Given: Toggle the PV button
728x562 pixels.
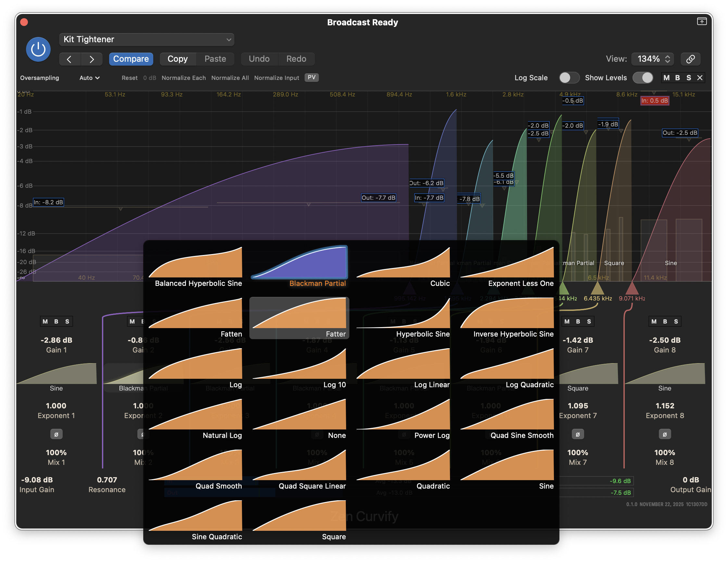Looking at the screenshot, I should coord(311,77).
